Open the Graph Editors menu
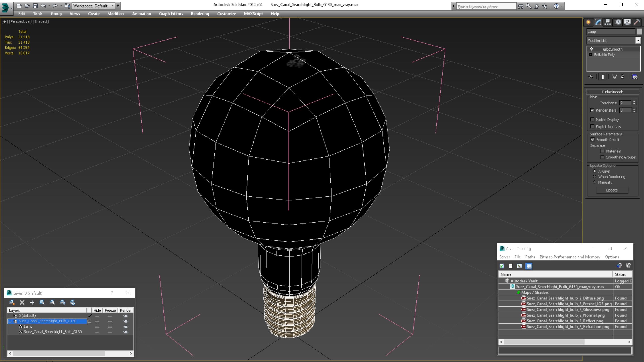The image size is (644, 362). click(x=171, y=14)
